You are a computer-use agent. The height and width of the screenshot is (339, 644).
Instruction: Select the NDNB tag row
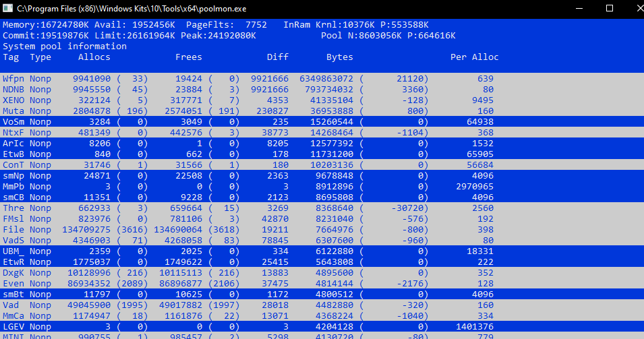pyautogui.click(x=322, y=89)
